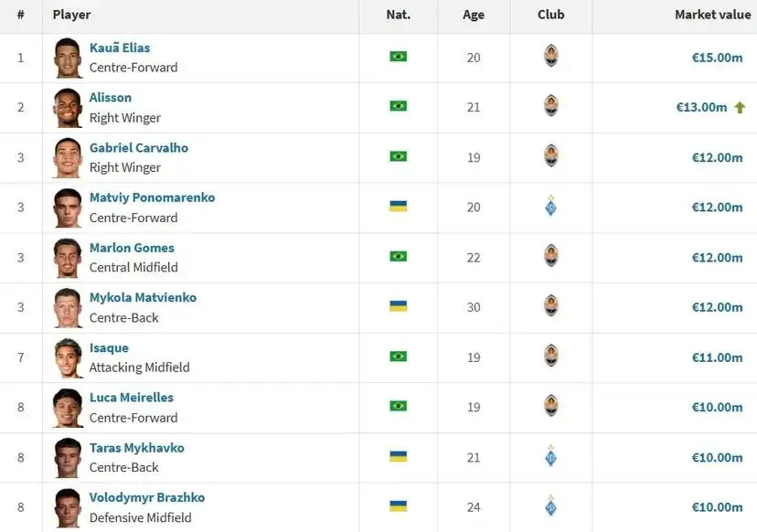The height and width of the screenshot is (532, 757).
Task: Sort table by Age column header
Action: pyautogui.click(x=474, y=15)
